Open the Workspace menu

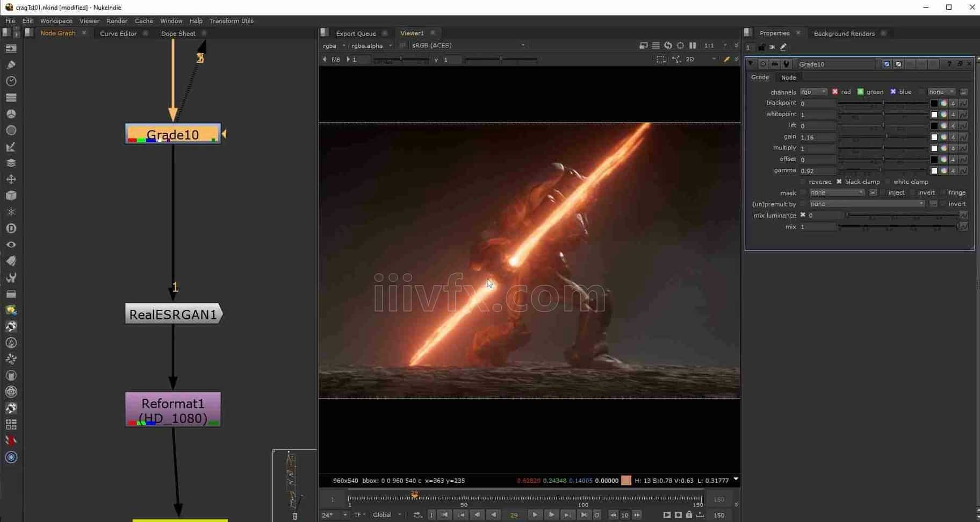(x=56, y=21)
